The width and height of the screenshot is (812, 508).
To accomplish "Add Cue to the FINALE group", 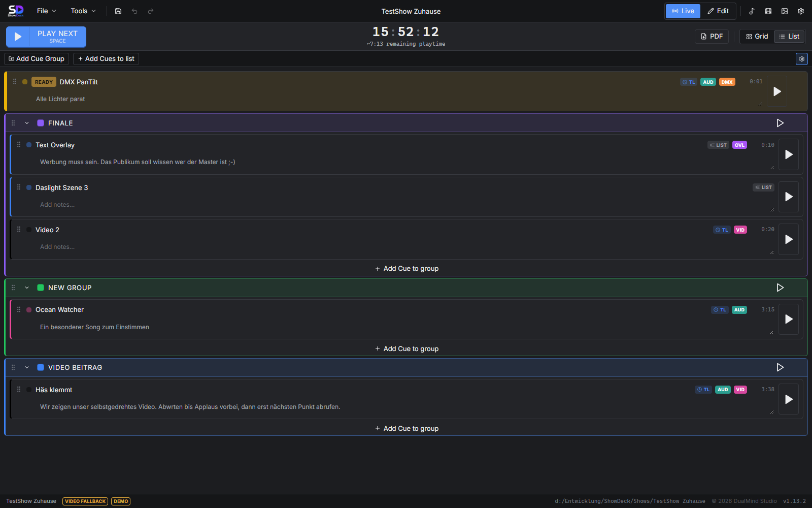I will 407,269.
